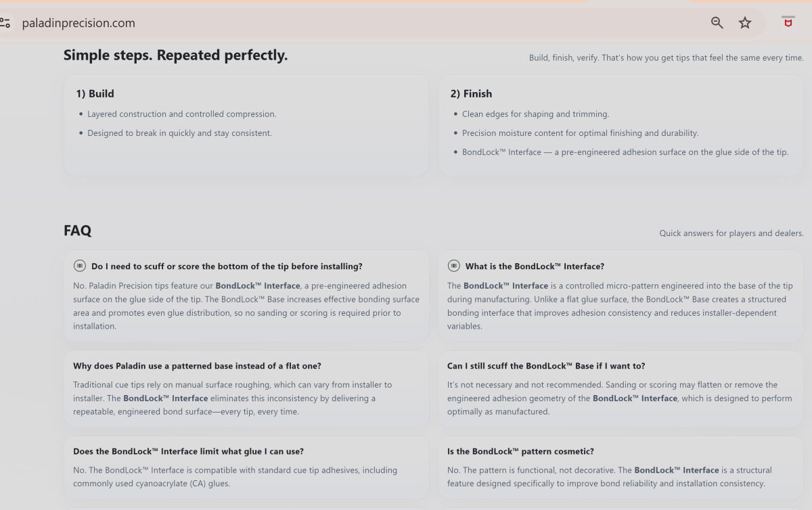
Task: Click the 'Clean edges for shaping and trimming' bullet
Action: coord(535,114)
